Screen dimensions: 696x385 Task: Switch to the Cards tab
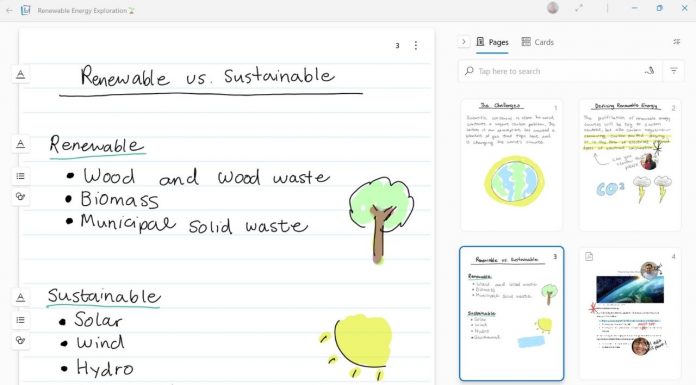[538, 42]
